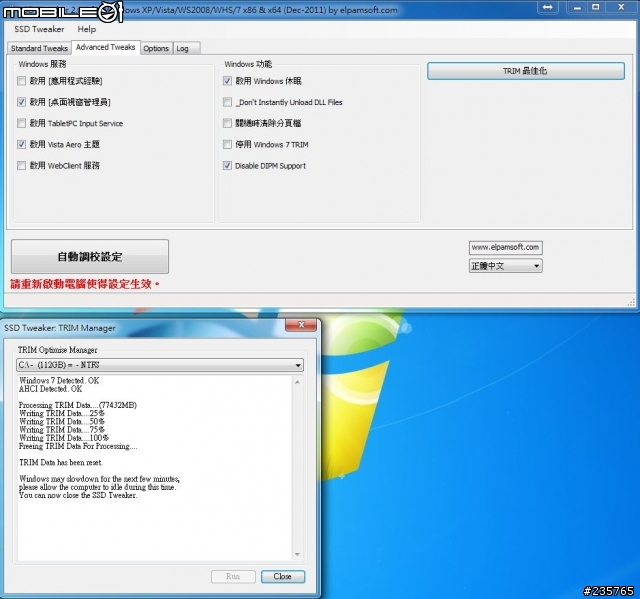Toggle the Vista Aero 主題 checkbox
The image size is (640, 599).
tap(22, 144)
